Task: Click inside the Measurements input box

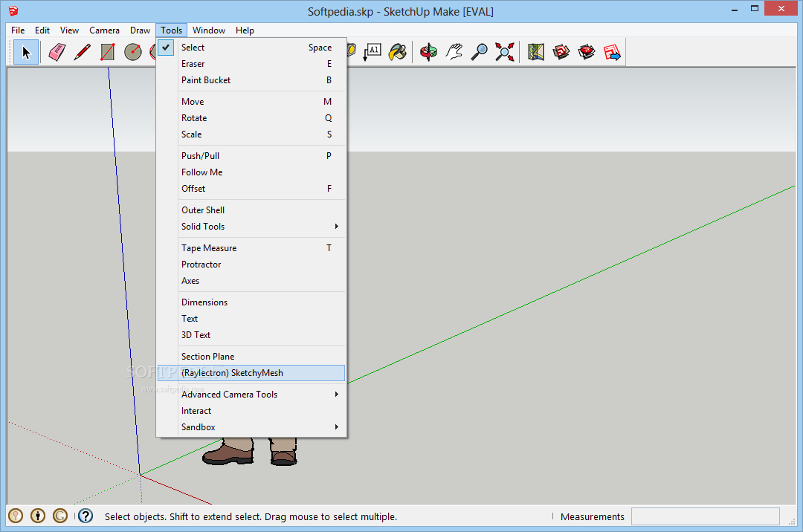Action: click(705, 516)
